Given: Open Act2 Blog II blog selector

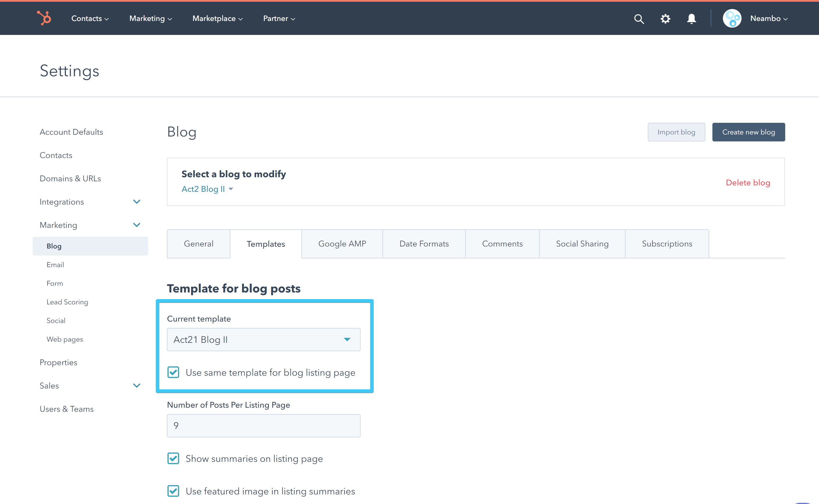Looking at the screenshot, I should tap(207, 189).
